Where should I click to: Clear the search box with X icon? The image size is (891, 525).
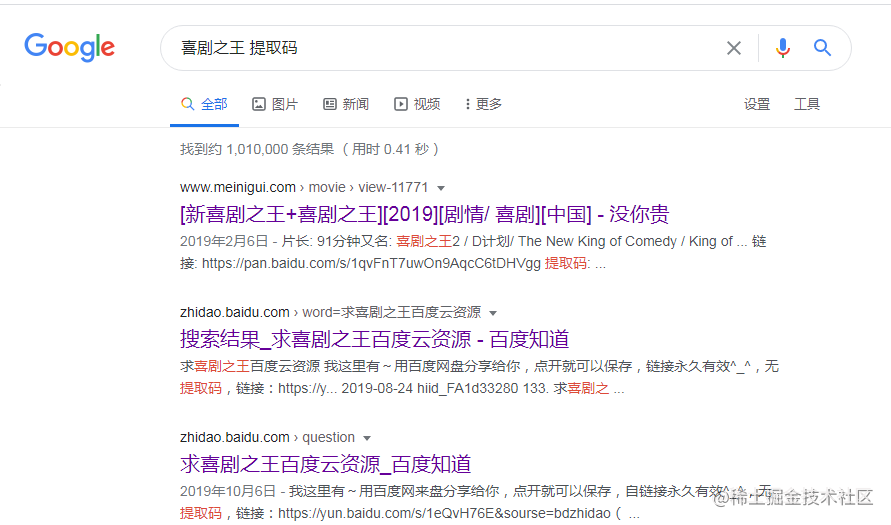tap(734, 48)
